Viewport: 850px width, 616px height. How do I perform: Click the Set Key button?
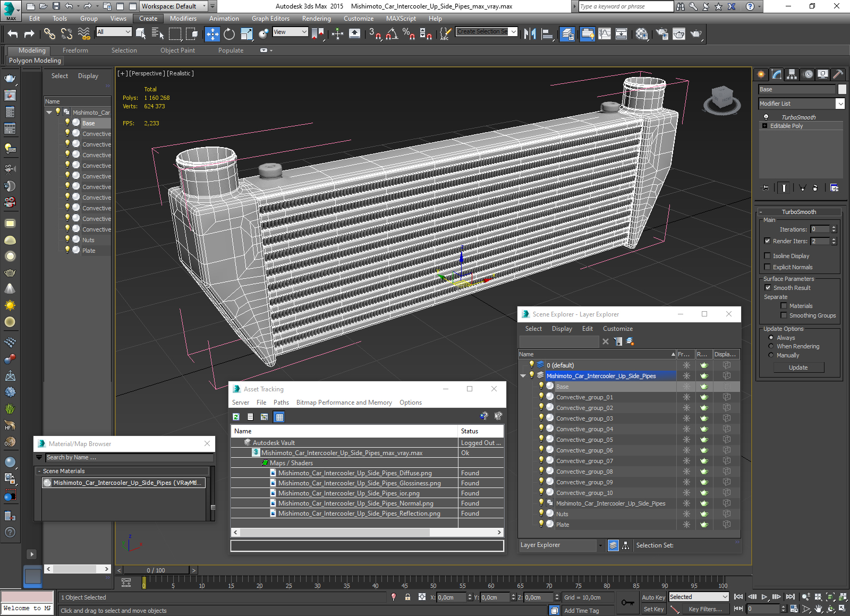(x=653, y=609)
